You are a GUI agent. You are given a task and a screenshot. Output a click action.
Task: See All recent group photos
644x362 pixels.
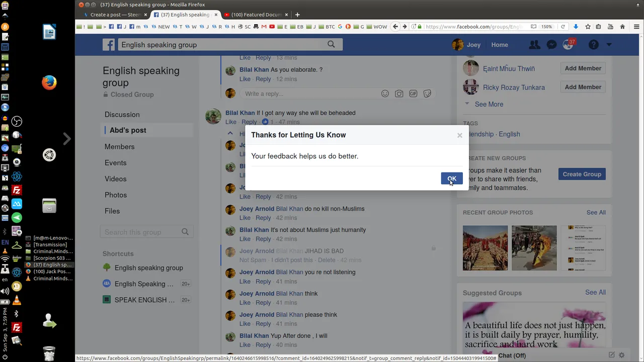(x=596, y=212)
